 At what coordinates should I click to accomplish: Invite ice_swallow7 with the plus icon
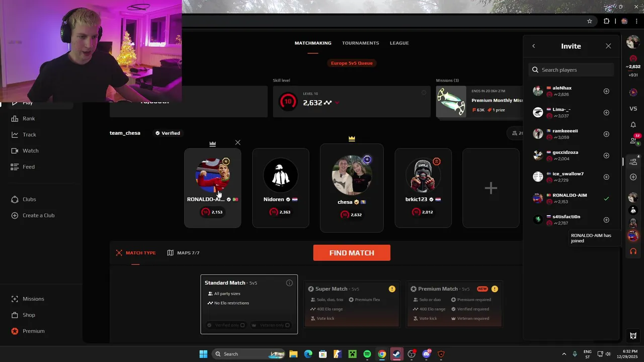(606, 177)
